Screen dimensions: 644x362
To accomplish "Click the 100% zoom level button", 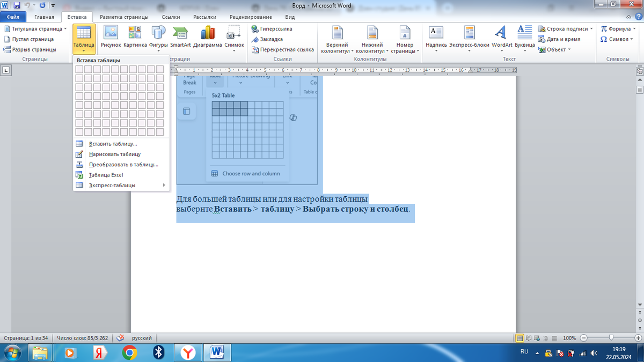I will (570, 338).
